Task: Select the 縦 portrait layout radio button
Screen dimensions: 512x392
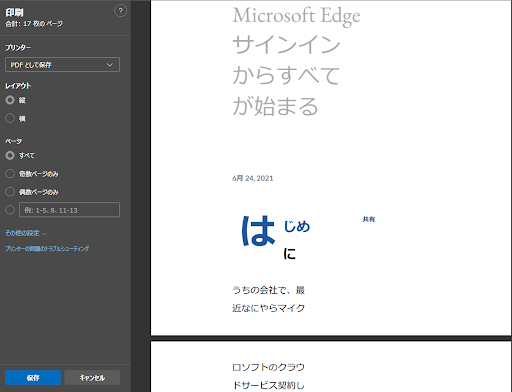Action: pos(10,100)
